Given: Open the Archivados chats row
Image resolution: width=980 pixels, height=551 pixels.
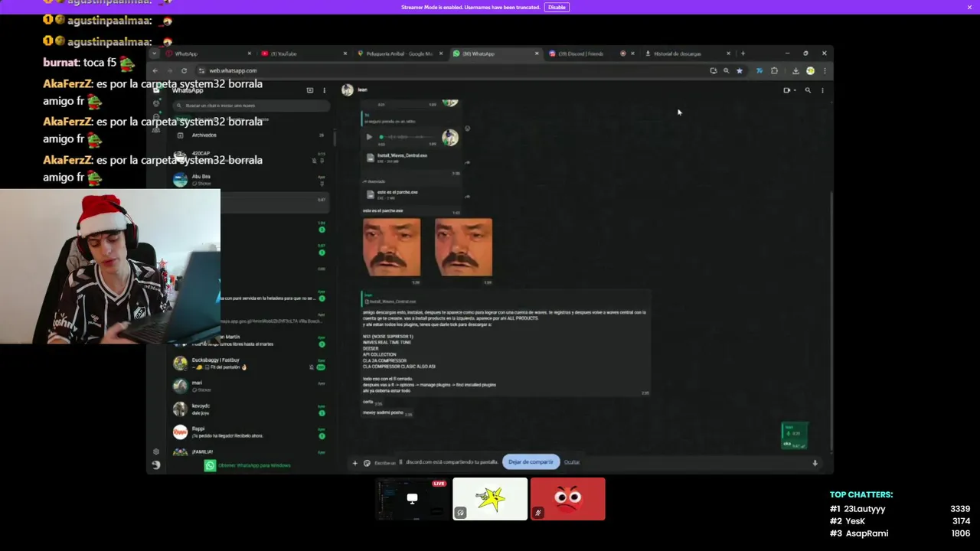Looking at the screenshot, I should point(250,135).
